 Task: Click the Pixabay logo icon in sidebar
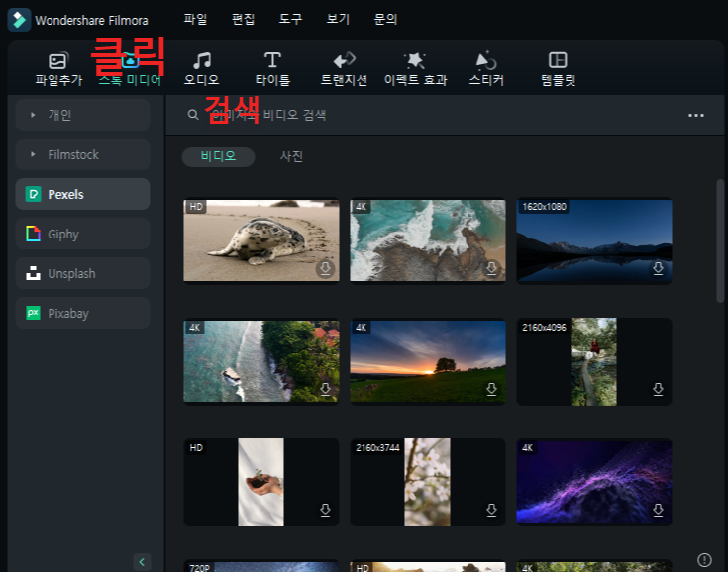click(x=33, y=313)
